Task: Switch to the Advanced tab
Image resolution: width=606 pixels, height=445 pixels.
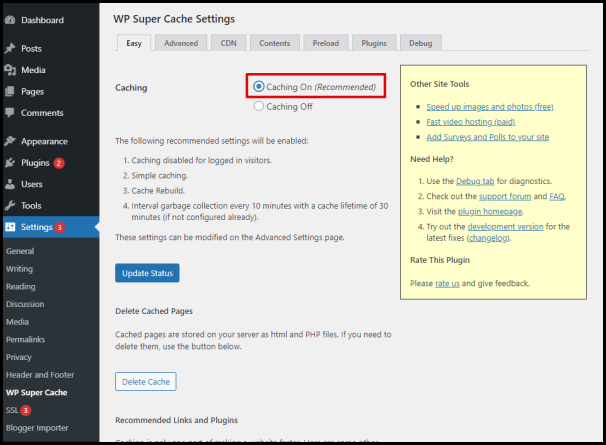Action: click(x=181, y=43)
